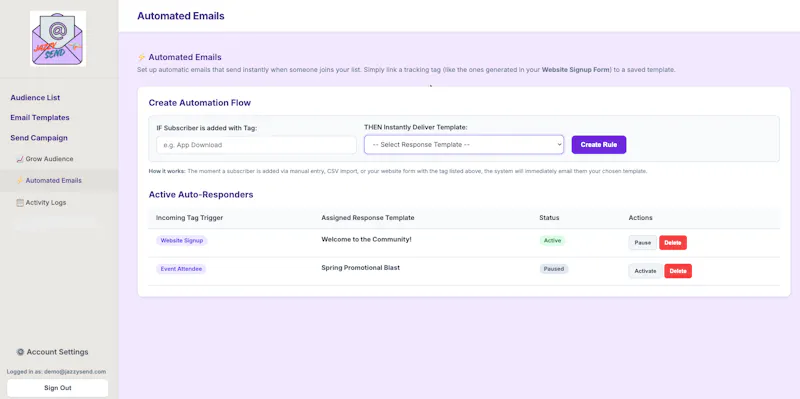Screen dimensions: 800x399
Task: Click 'Welcome to the Community!' template name
Action: tap(366, 239)
